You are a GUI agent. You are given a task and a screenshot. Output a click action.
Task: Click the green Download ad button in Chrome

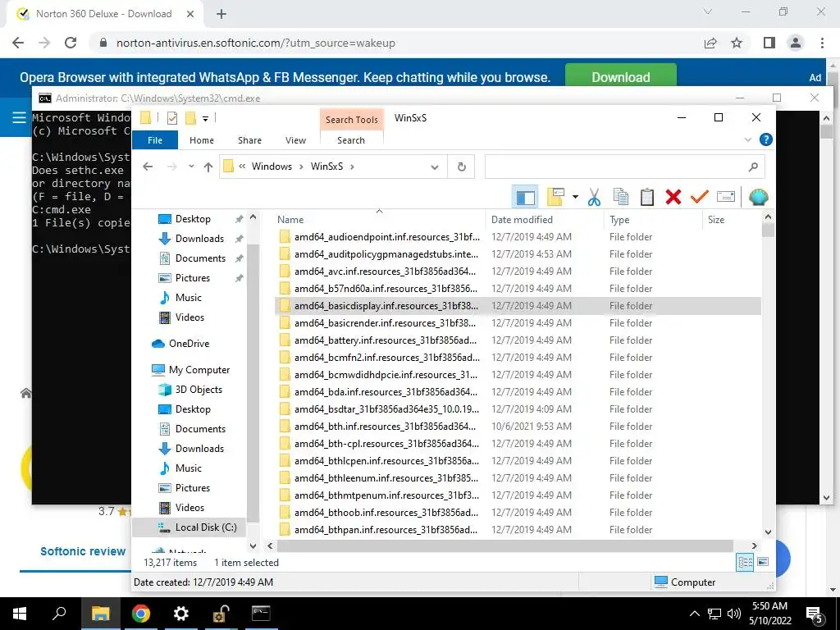[620, 76]
